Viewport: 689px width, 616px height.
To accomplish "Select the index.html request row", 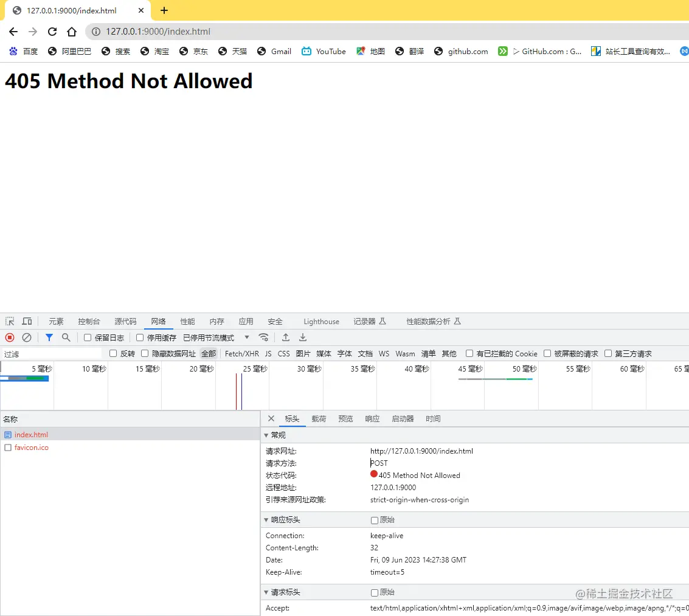I will (130, 435).
